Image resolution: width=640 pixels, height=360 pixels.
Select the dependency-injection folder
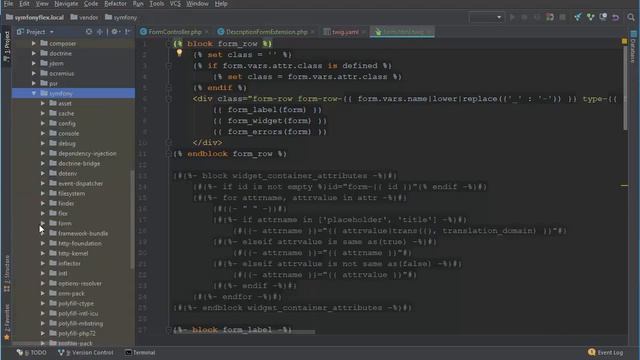tap(87, 153)
